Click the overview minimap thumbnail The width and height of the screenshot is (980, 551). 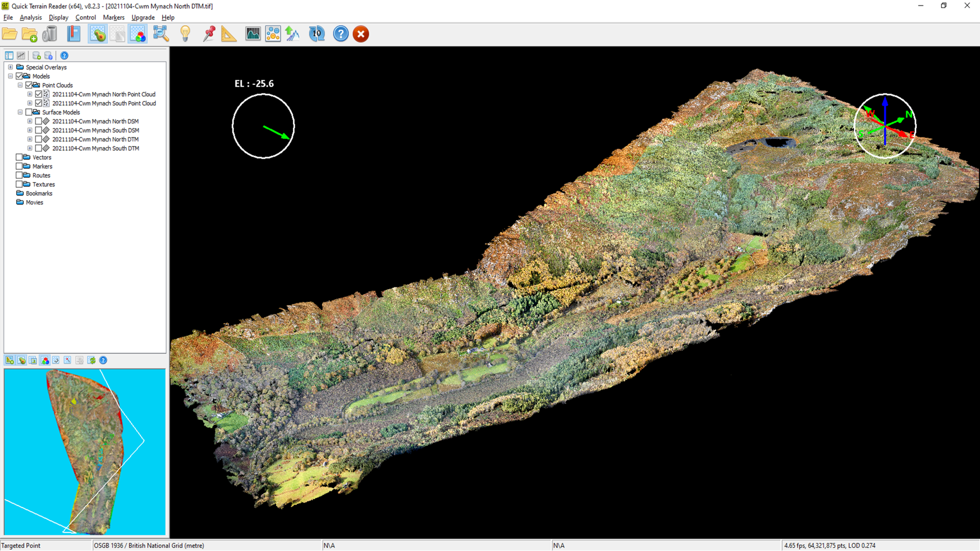point(85,451)
